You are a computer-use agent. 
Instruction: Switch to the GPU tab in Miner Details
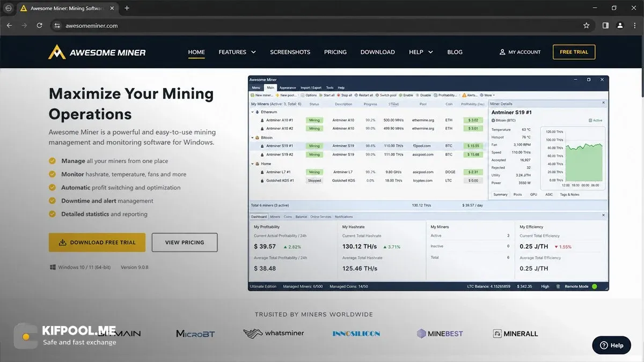[533, 195]
